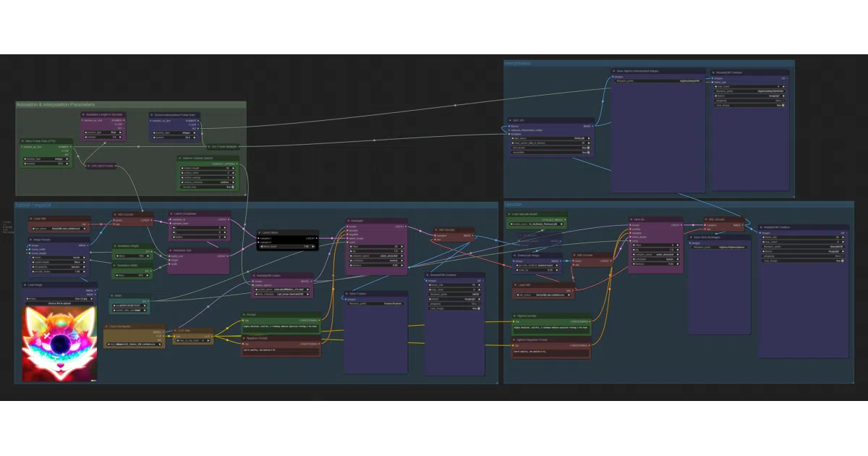The height and width of the screenshot is (456, 868).
Task: Open vae_name dropdown in Txt2GIF Load VAE
Action: (59, 229)
